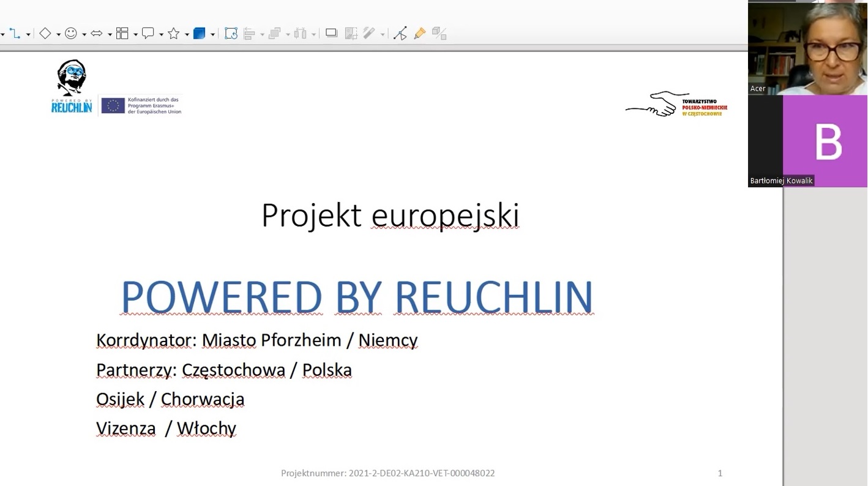The image size is (868, 486).
Task: Select the Callouts speech bubble tool
Action: (148, 34)
